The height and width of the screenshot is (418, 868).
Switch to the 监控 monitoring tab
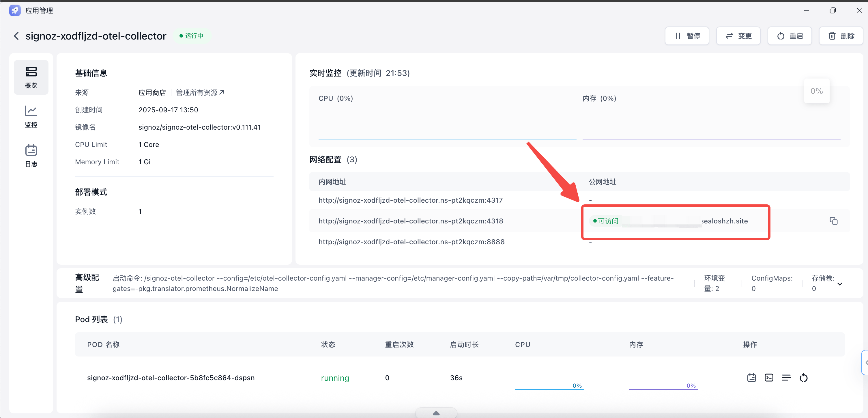click(x=31, y=116)
